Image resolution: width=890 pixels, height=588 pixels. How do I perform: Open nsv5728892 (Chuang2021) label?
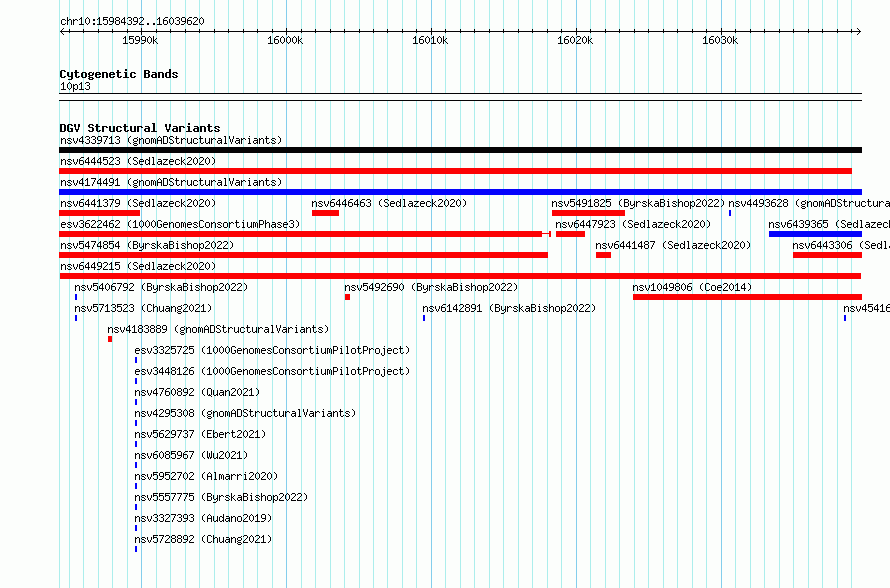(x=203, y=539)
